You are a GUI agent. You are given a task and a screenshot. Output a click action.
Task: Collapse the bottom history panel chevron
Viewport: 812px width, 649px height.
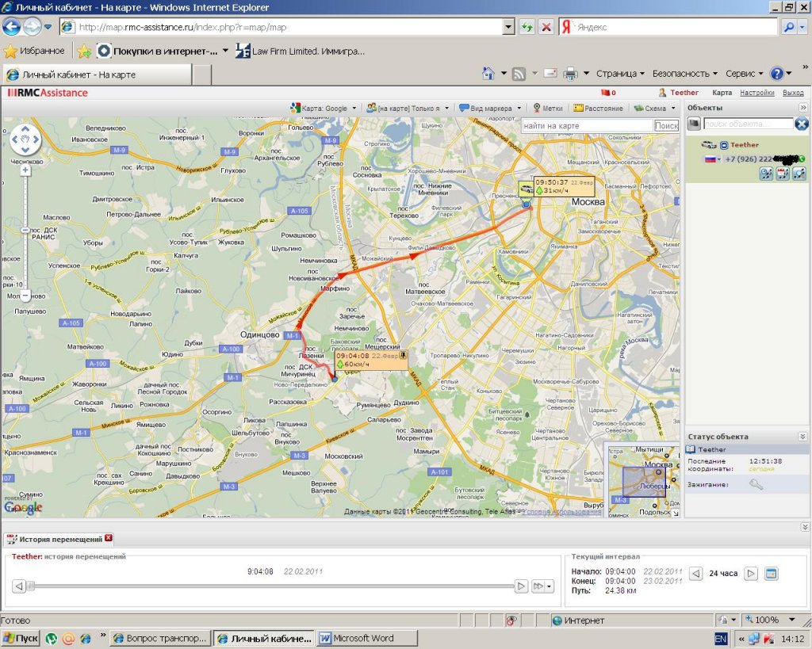[805, 527]
